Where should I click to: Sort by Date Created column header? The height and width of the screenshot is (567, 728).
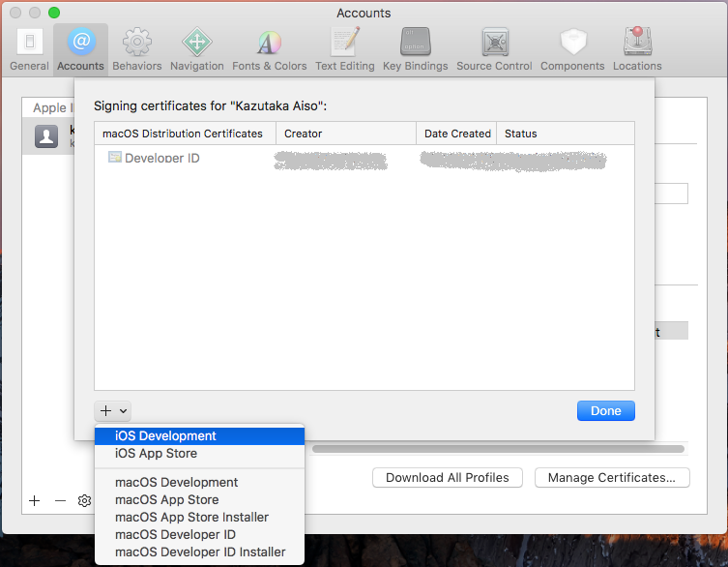pyautogui.click(x=456, y=134)
